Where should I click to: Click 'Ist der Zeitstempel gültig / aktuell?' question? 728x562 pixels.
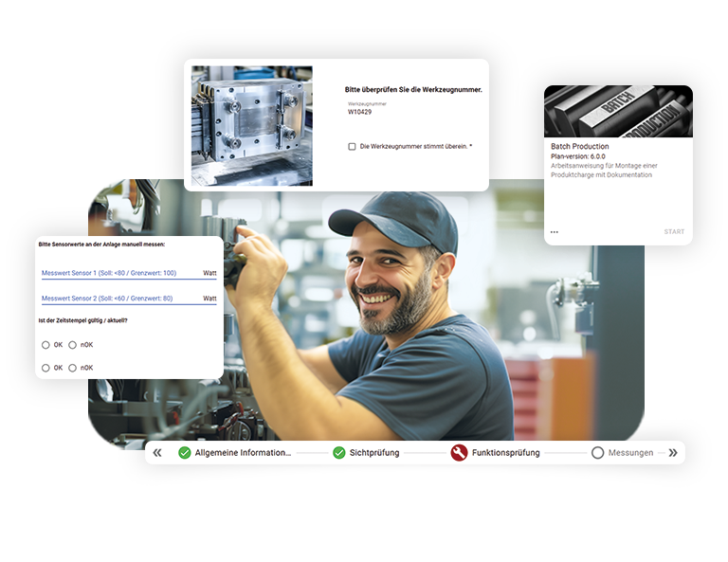tap(82, 320)
